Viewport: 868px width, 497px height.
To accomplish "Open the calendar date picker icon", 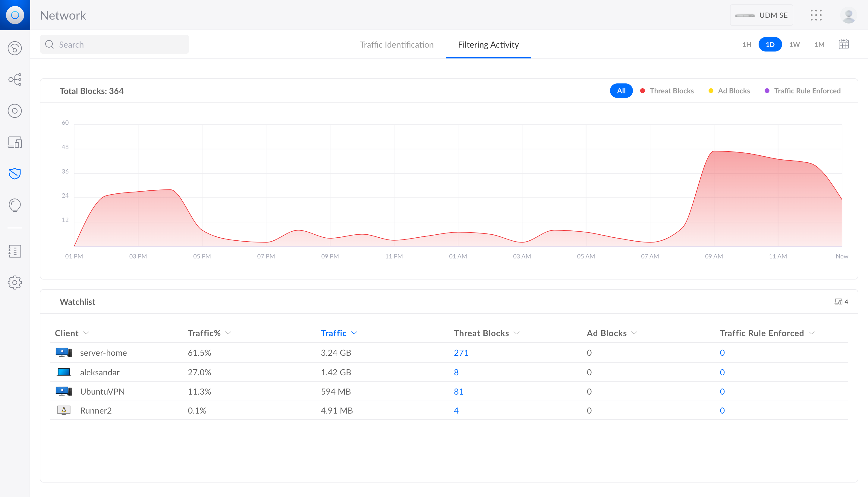I will click(843, 44).
